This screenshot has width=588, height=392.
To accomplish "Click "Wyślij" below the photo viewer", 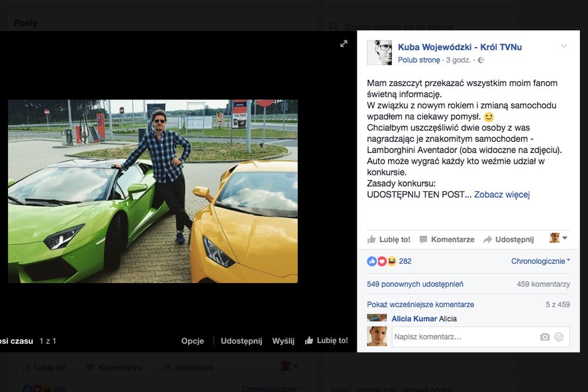I will [283, 341].
